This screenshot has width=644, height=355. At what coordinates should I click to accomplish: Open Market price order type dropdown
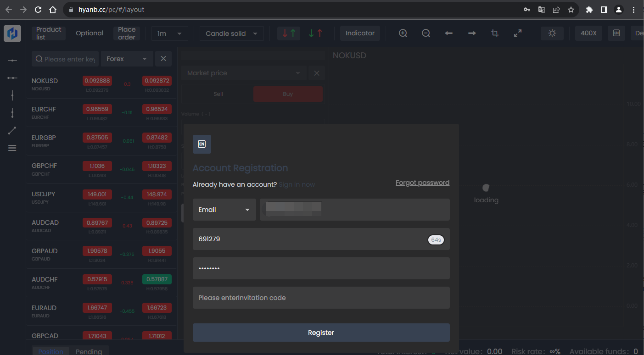(244, 73)
